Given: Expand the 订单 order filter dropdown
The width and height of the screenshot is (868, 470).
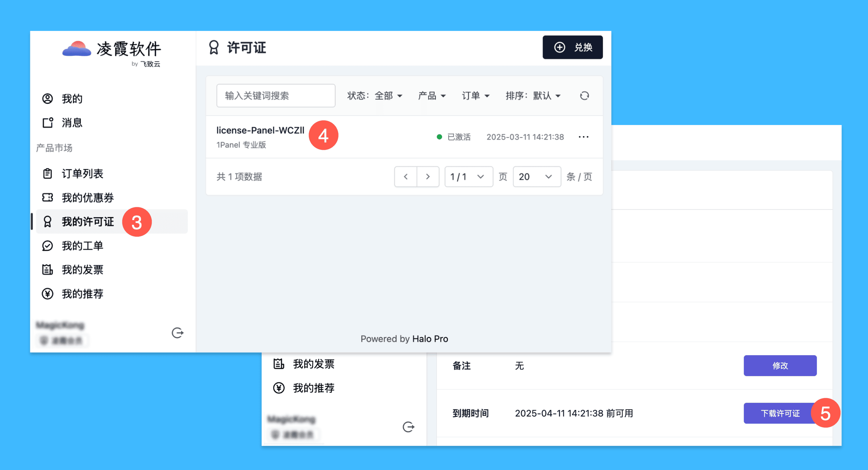Looking at the screenshot, I should coord(476,96).
